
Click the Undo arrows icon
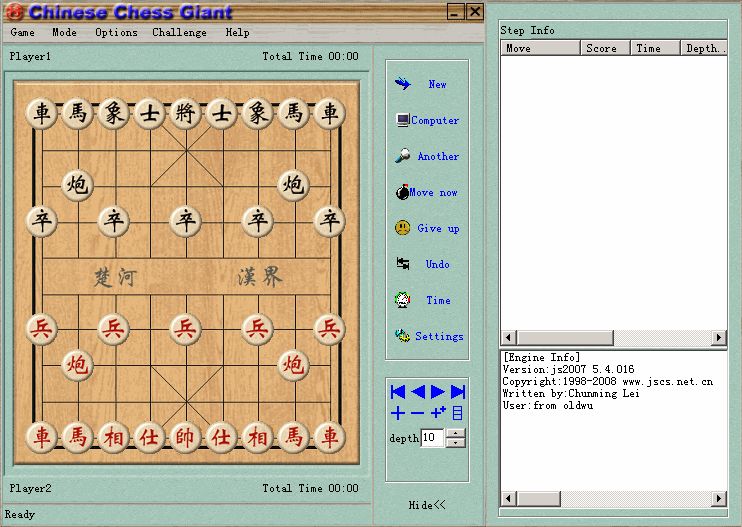pos(403,264)
